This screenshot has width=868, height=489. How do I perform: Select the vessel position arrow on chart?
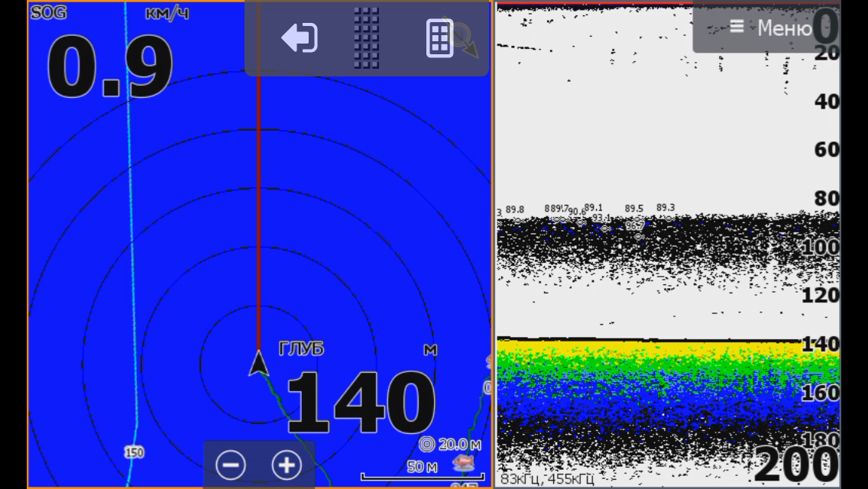tap(258, 363)
